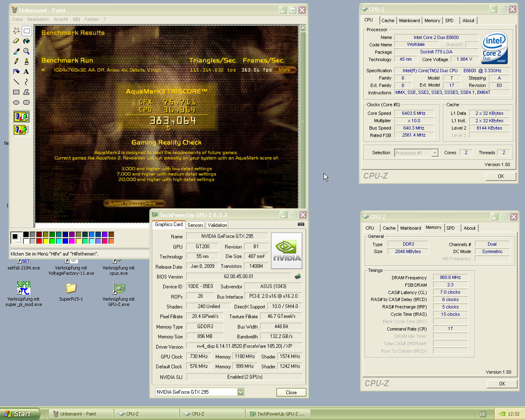Click OK in the CPU-Z memory window
Image resolution: width=525 pixels, height=420 pixels.
click(x=502, y=384)
